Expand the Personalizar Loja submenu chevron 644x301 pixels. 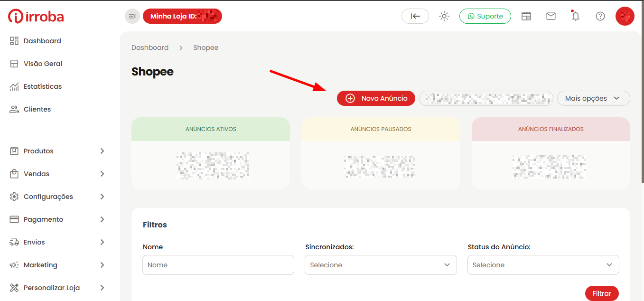(x=102, y=288)
